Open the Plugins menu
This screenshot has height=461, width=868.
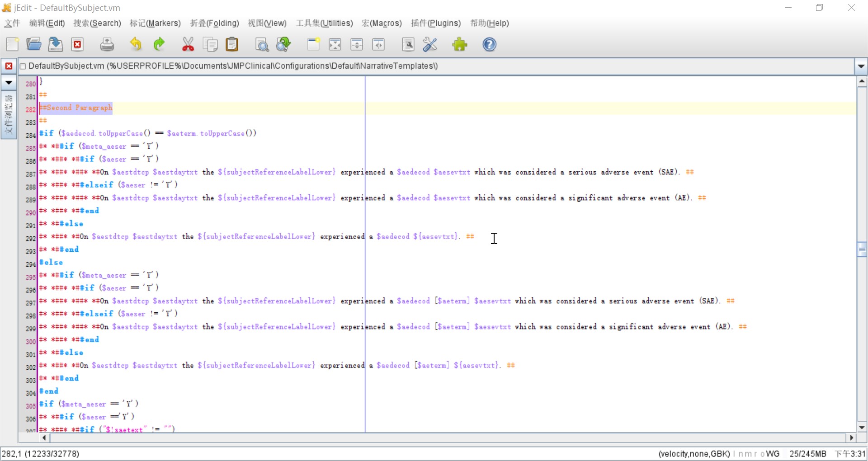[x=435, y=23]
